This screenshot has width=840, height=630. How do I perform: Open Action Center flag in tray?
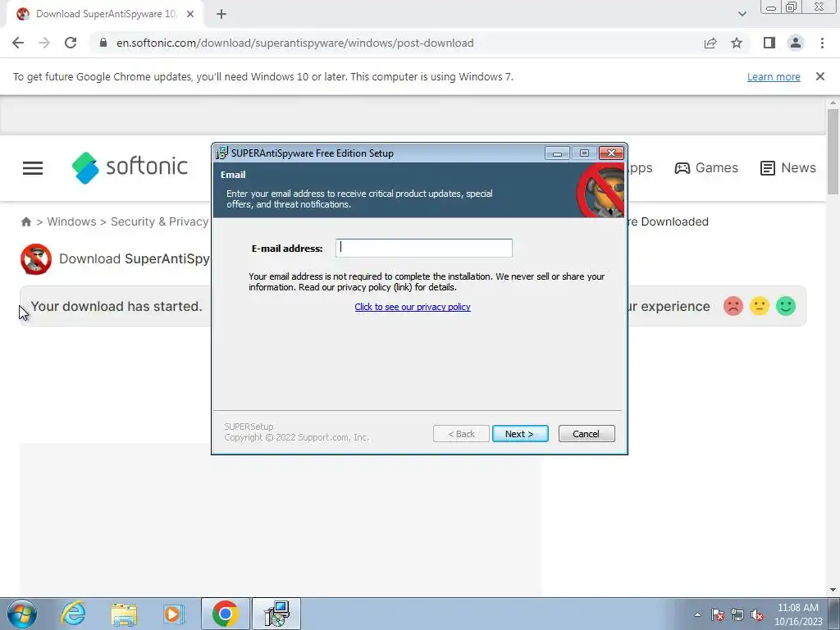click(x=718, y=615)
